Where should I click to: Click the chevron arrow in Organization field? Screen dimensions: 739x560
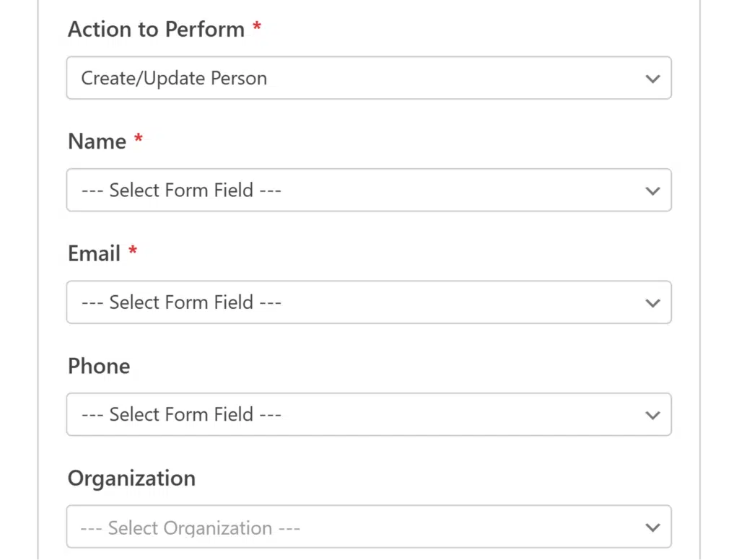(652, 528)
